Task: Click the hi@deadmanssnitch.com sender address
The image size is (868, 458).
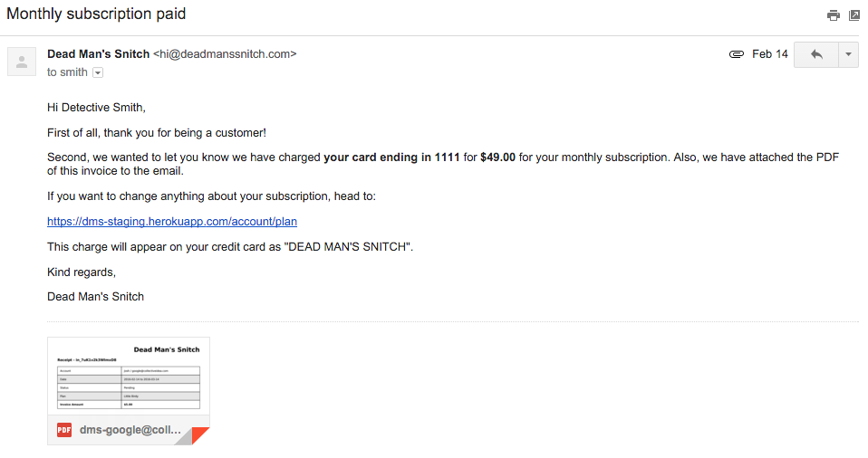Action: tap(225, 54)
